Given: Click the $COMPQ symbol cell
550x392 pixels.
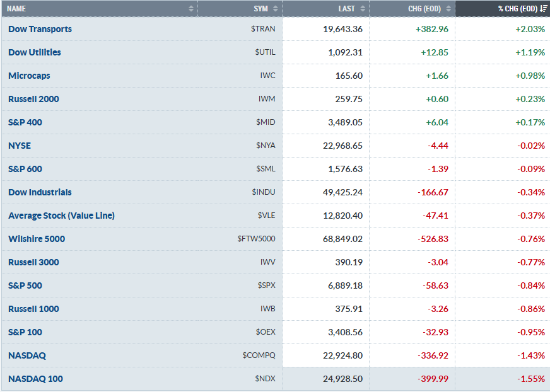Looking at the screenshot, I should 259,355.
